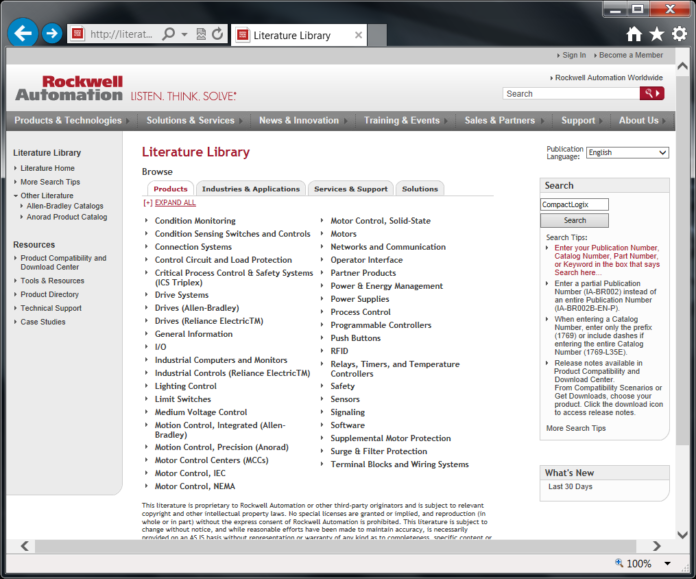Click the vertical scrollbar down arrow
696x579 pixels.
[682, 534]
